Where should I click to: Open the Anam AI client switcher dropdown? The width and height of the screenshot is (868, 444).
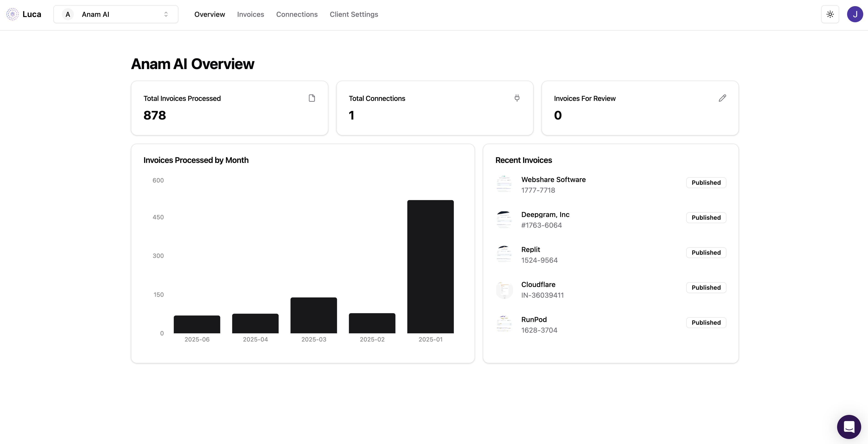pos(116,14)
